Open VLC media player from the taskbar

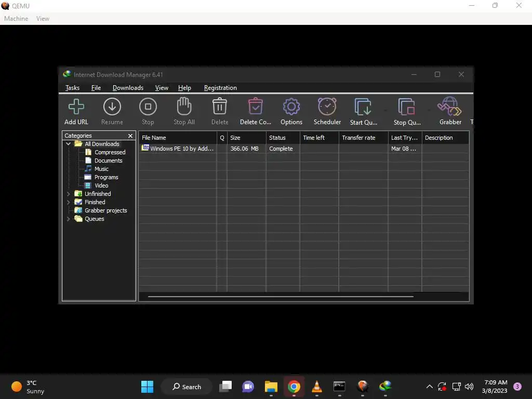(316, 387)
